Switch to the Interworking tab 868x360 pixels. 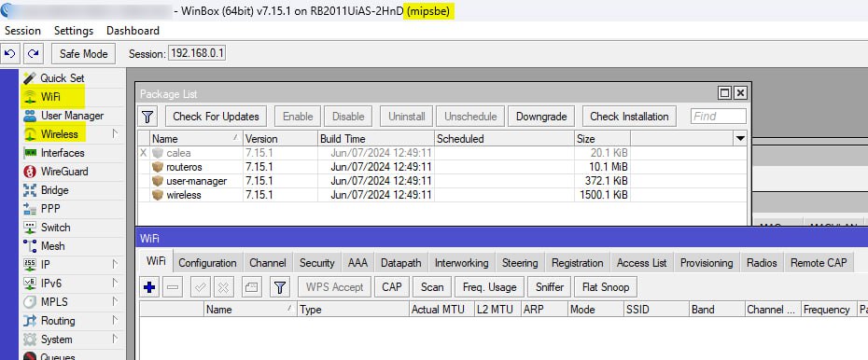tap(462, 263)
